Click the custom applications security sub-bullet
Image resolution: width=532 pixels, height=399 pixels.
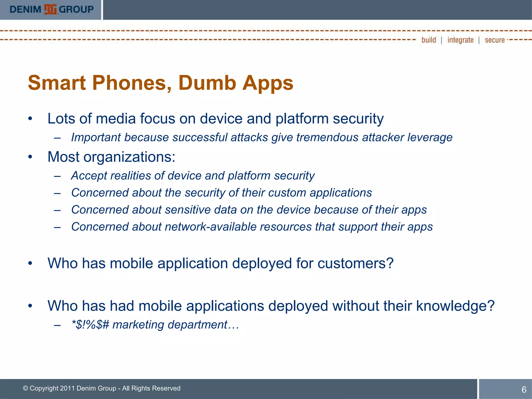(221, 193)
